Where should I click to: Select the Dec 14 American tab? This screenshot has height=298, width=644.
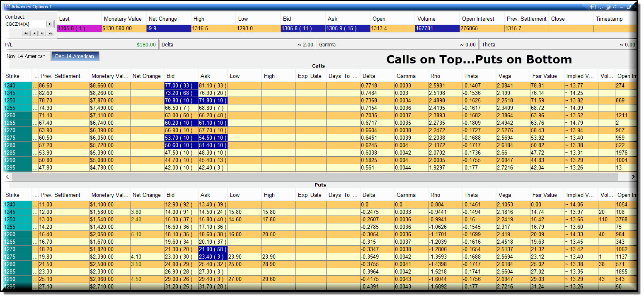point(75,56)
